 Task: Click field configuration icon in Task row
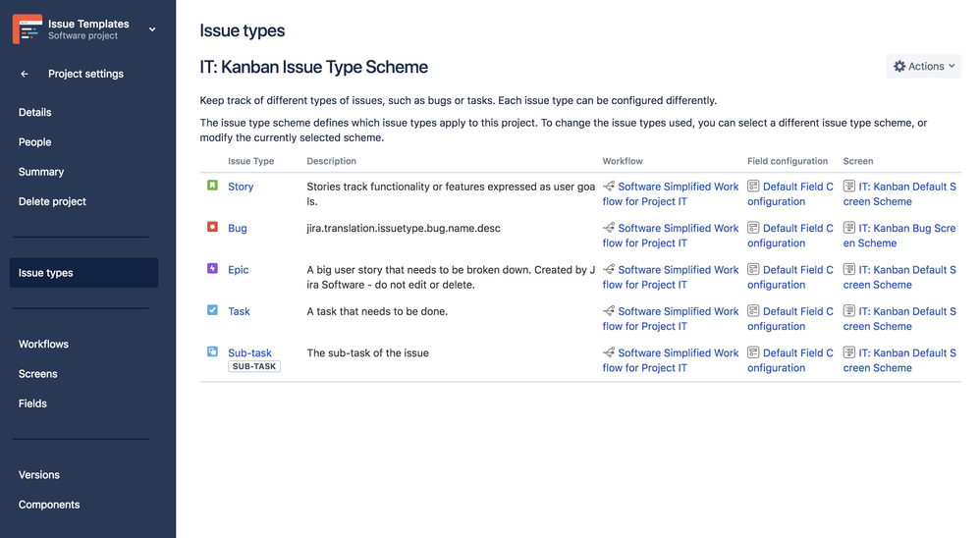tap(754, 311)
